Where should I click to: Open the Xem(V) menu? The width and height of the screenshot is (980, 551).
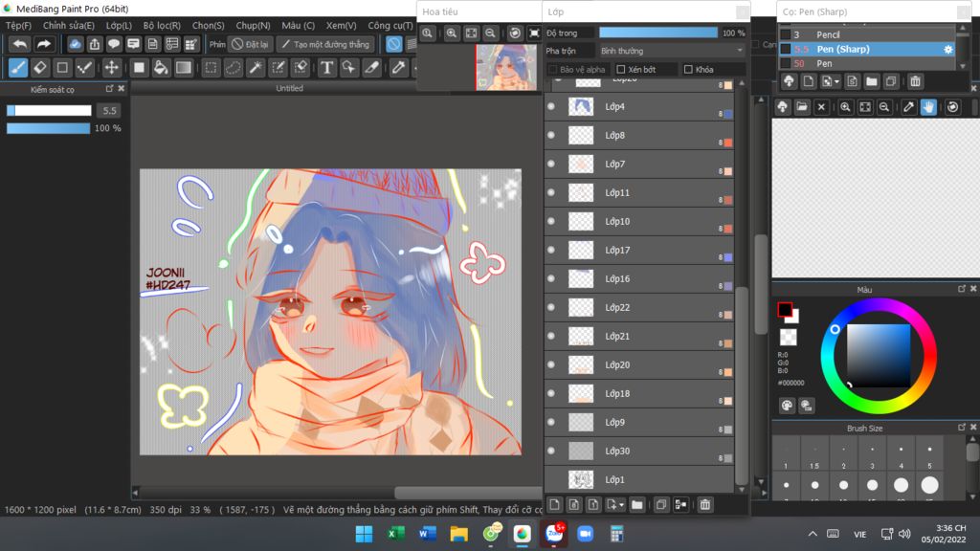click(342, 26)
